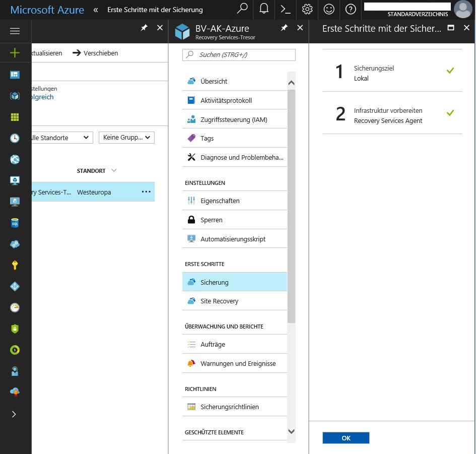
Task: Pin the BV-AK-Azure blade
Action: 284,28
